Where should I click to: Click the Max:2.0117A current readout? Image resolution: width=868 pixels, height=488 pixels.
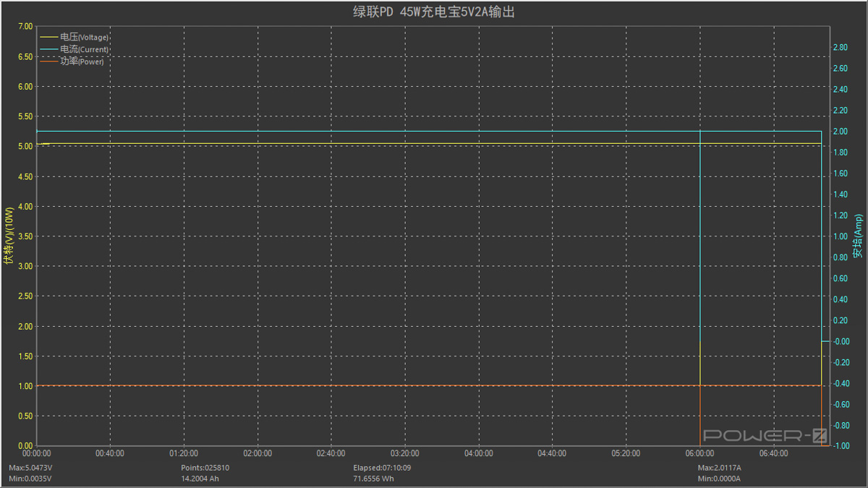pos(719,468)
